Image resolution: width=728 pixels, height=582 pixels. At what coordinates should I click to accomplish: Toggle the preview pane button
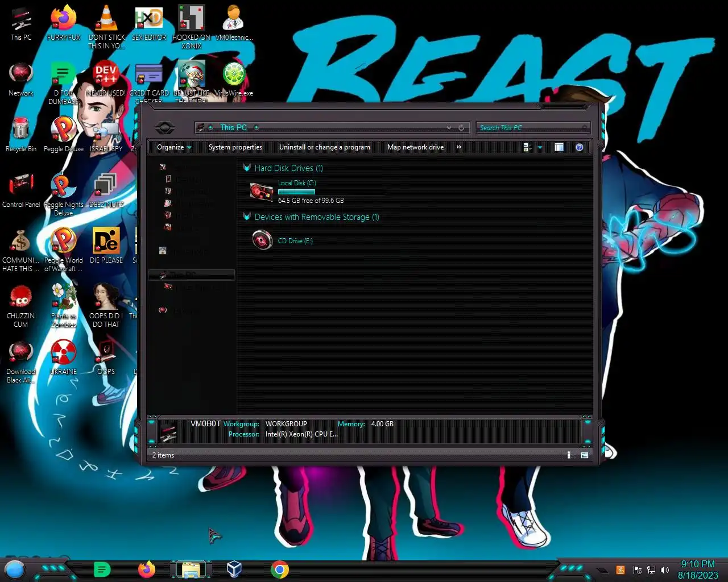(559, 147)
